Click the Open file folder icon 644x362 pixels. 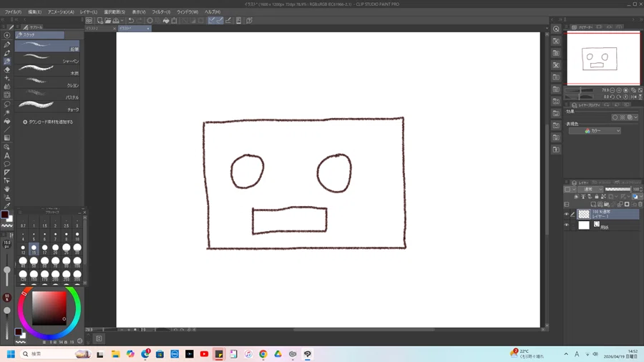[x=107, y=21]
